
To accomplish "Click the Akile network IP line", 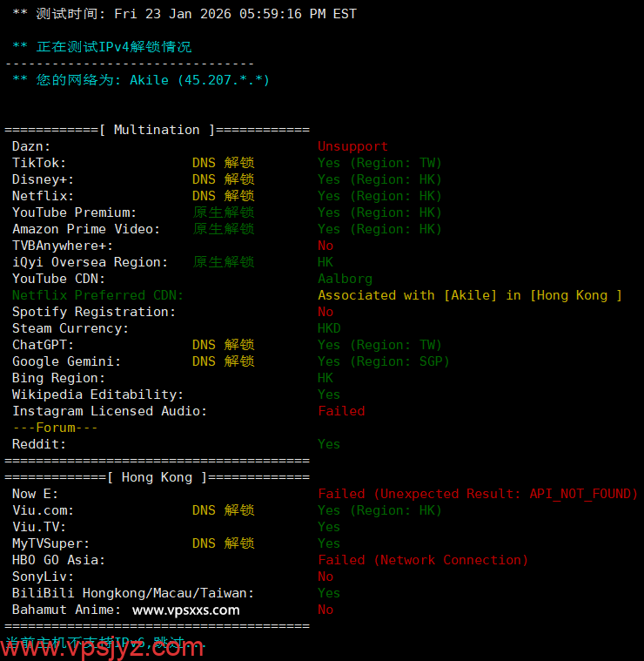I will (141, 80).
